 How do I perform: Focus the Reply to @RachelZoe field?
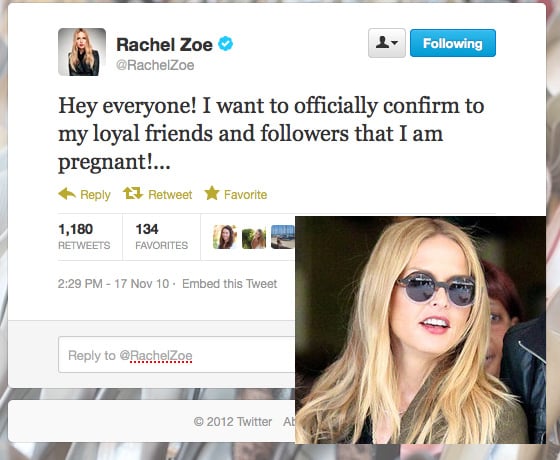pos(177,355)
